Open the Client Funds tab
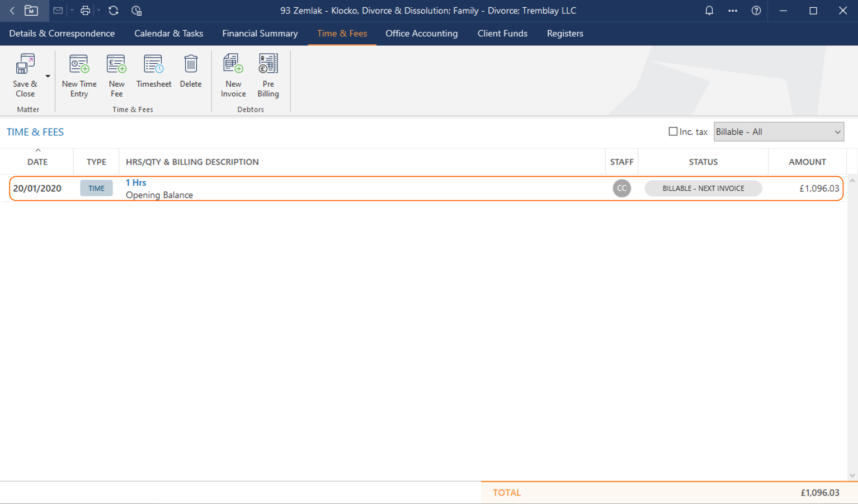858x504 pixels. 502,34
